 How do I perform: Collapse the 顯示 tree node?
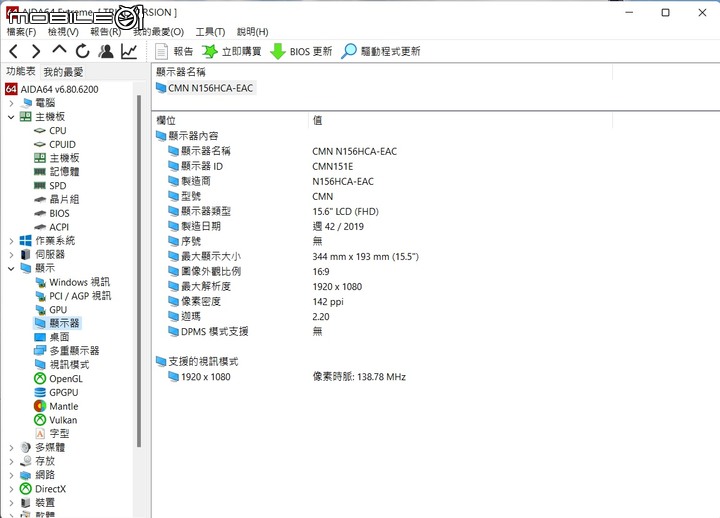point(11,268)
